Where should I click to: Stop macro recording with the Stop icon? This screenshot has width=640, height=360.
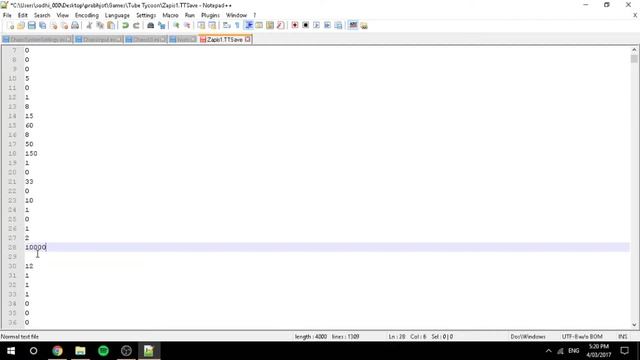[x=305, y=26]
